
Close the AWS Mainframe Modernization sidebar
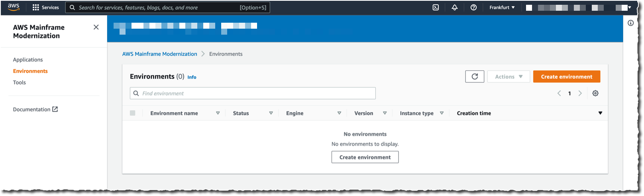[96, 27]
